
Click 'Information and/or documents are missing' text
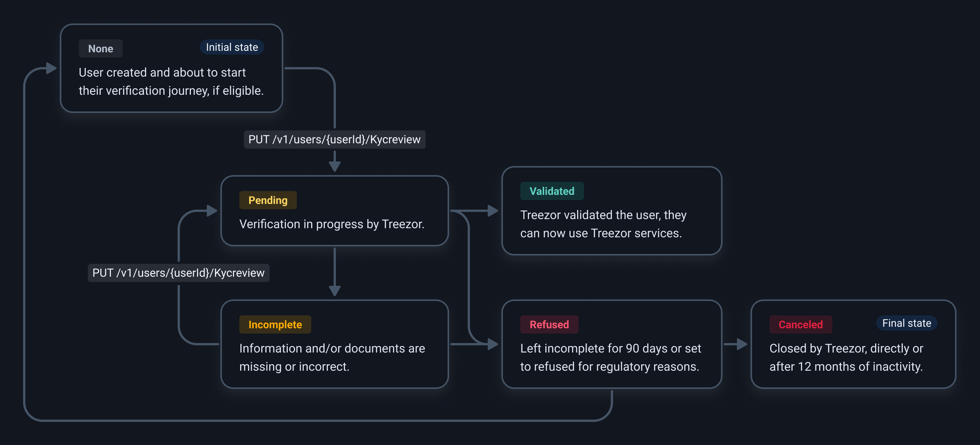pos(332,357)
